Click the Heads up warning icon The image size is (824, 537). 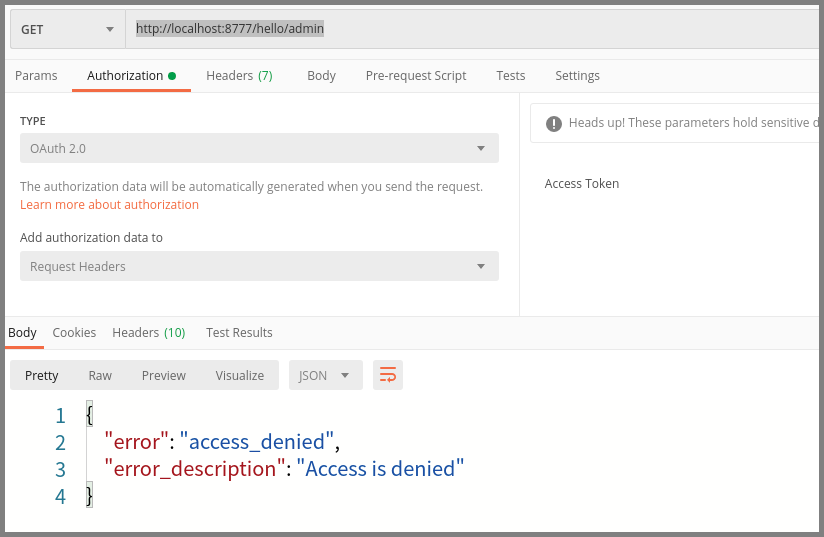point(553,123)
